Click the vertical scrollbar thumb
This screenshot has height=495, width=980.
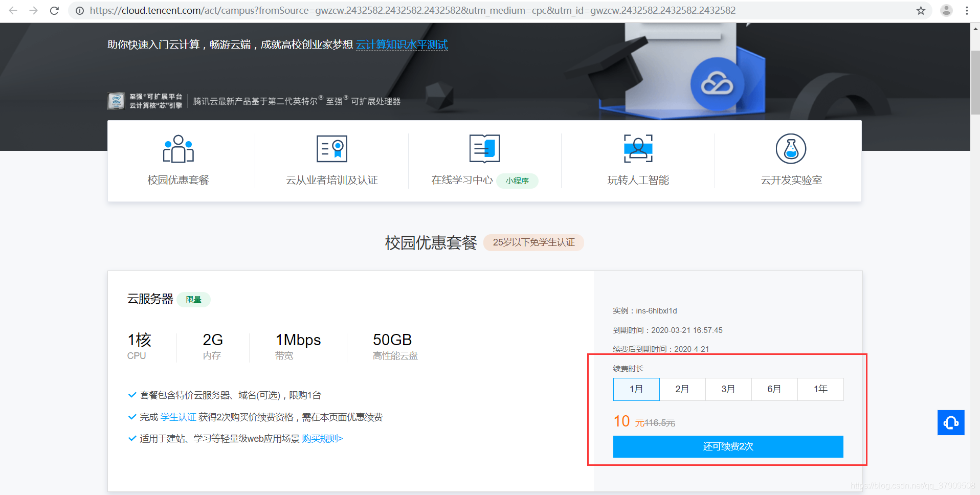coord(975,83)
